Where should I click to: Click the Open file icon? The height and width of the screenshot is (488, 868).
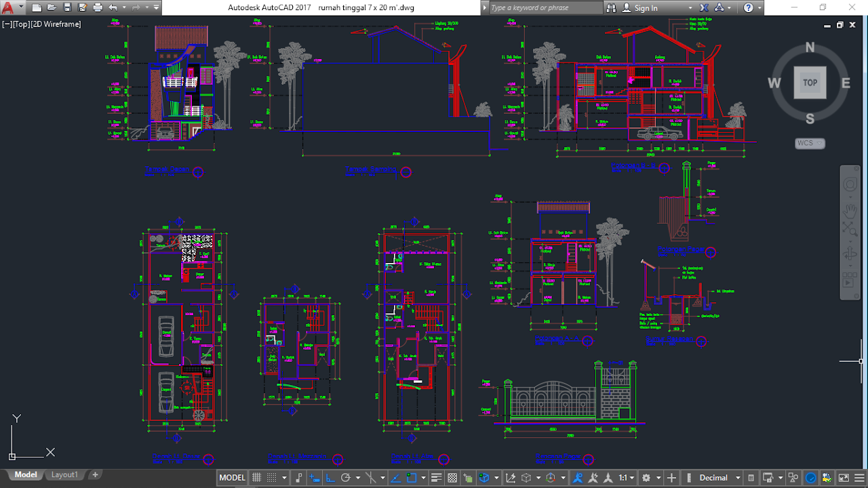pyautogui.click(x=52, y=7)
